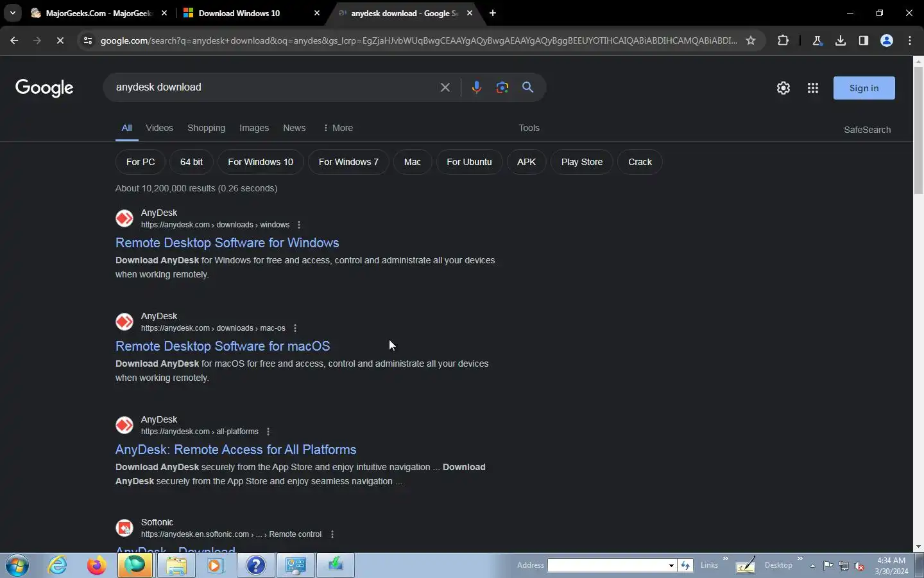924x578 pixels.
Task: Open the search Tools option
Action: 529,128
